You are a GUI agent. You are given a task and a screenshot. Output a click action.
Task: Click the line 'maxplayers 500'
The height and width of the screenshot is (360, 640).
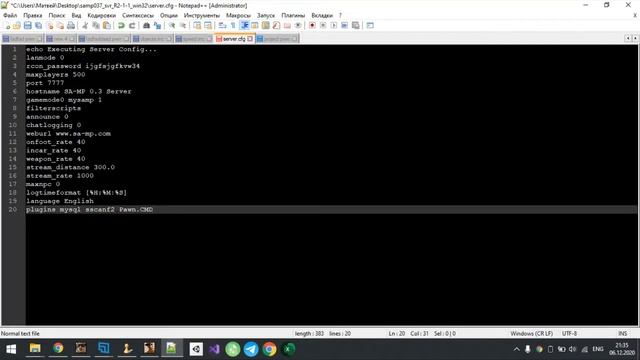pyautogui.click(x=56, y=75)
